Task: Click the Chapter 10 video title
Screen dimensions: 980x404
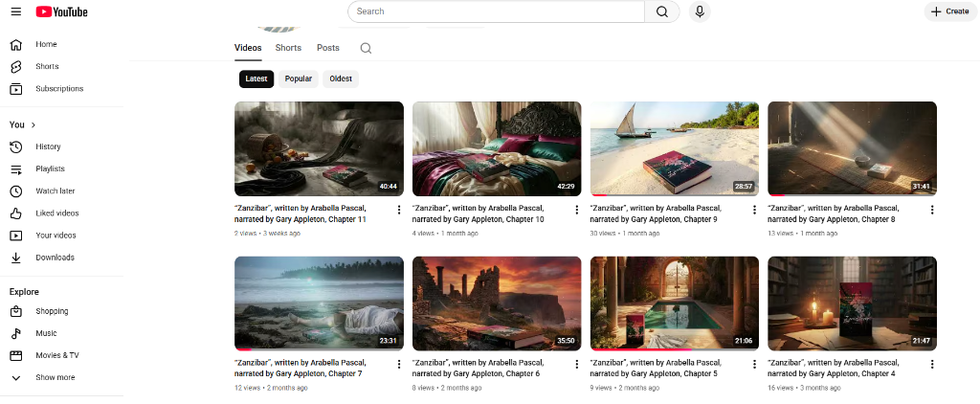Action: click(479, 213)
